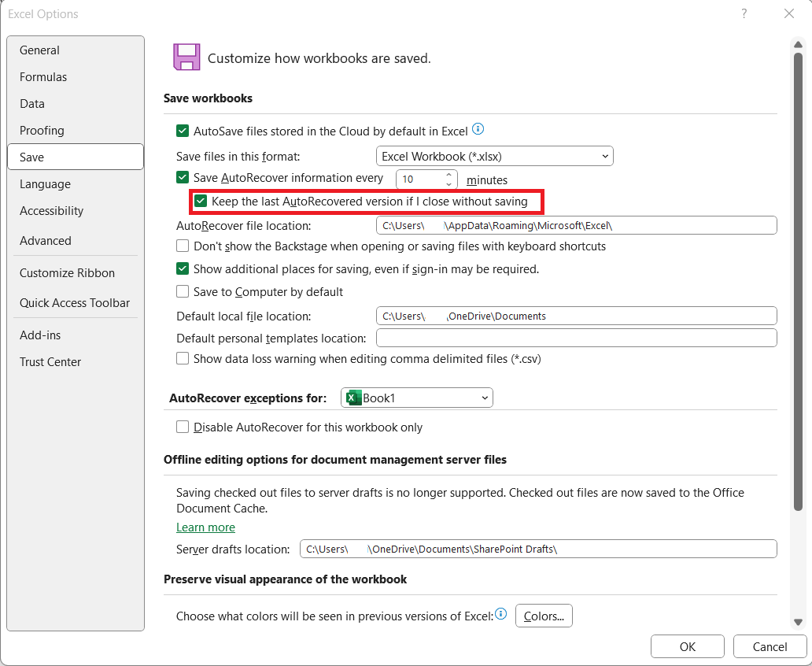This screenshot has height=666, width=812.
Task: Open Customize Ribbon category
Action: [x=76, y=272]
